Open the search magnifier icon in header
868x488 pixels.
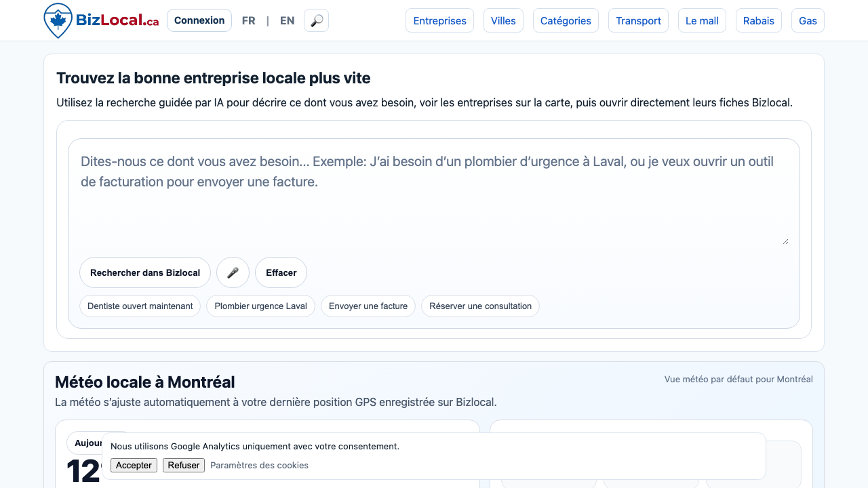316,20
